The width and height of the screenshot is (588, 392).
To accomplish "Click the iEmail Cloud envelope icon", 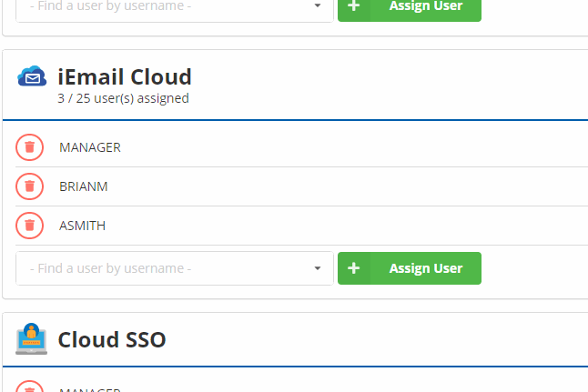I will click(32, 77).
